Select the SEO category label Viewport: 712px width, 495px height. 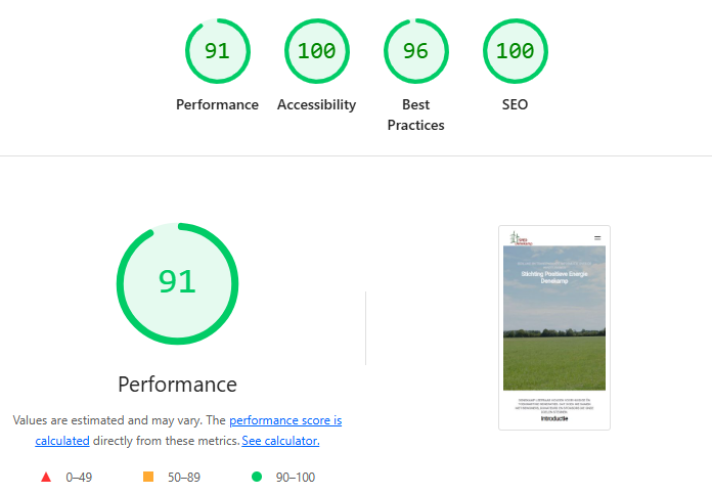[514, 105]
